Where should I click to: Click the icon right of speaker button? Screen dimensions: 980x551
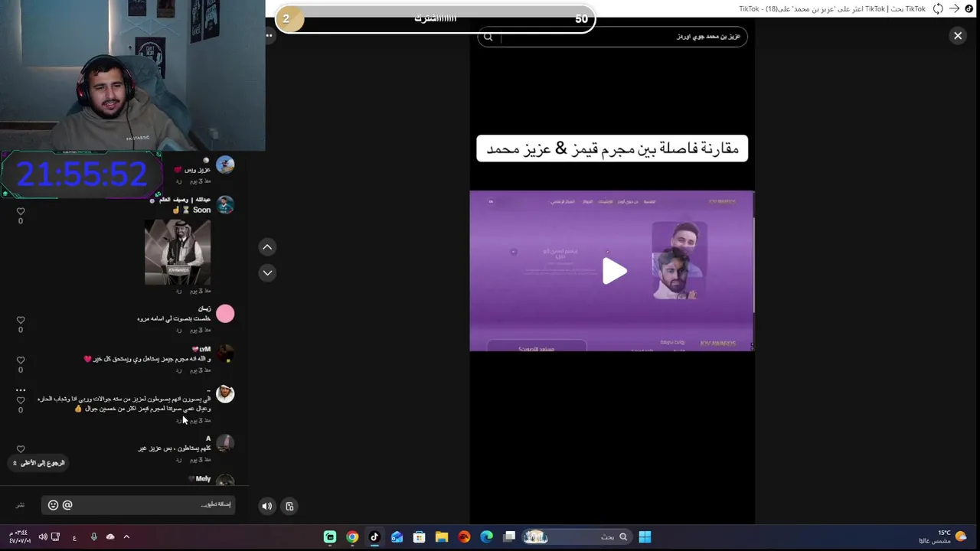tap(289, 506)
